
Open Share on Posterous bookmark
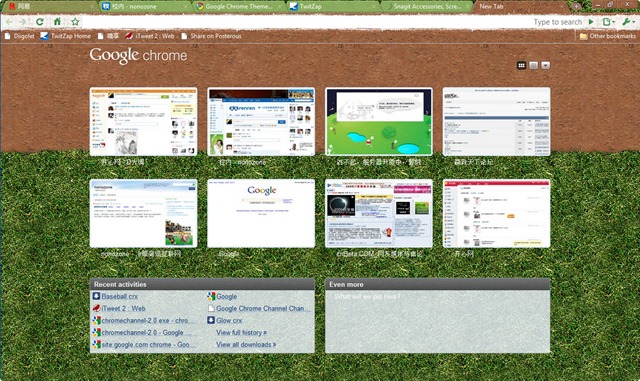tap(211, 36)
